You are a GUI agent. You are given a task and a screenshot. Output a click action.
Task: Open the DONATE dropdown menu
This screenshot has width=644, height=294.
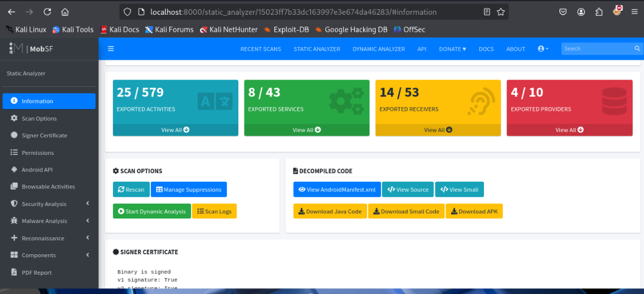click(452, 49)
